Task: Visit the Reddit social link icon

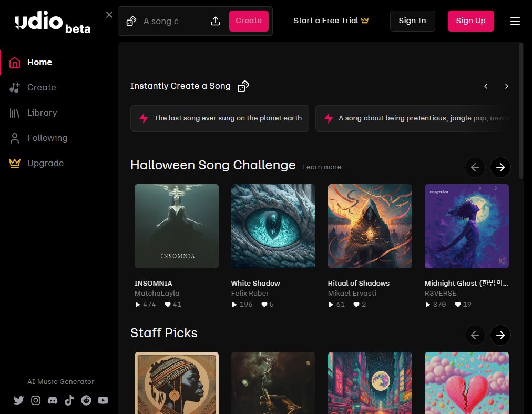Action: pyautogui.click(x=86, y=400)
